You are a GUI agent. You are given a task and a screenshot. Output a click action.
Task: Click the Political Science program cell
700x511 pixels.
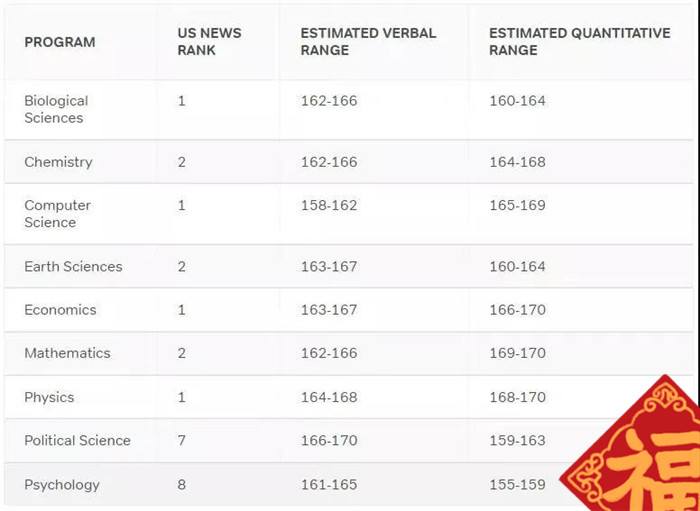pos(77,440)
